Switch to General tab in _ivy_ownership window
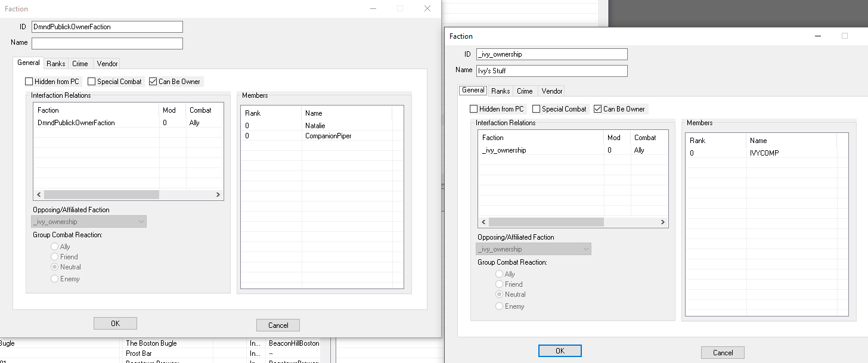Screen dimensions: 868x363 coord(473,90)
